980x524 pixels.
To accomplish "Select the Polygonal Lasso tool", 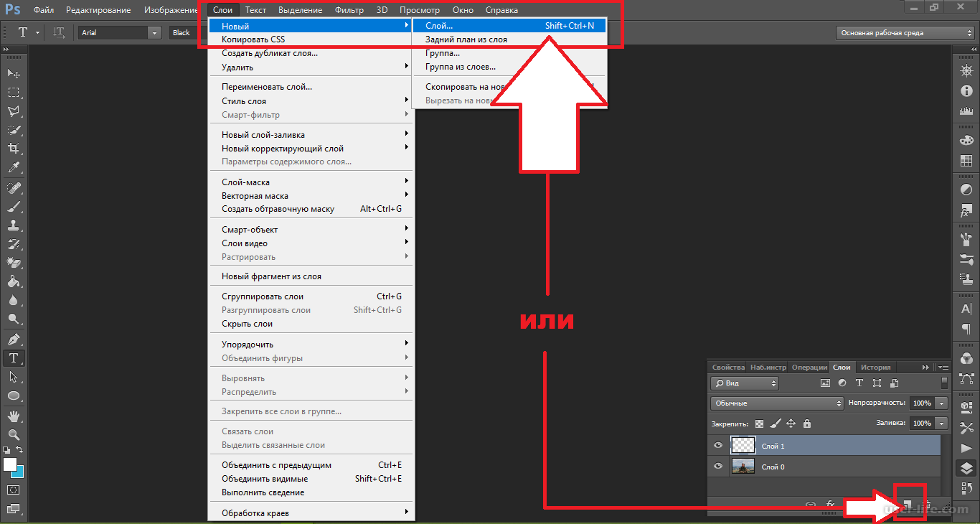I will [14, 111].
